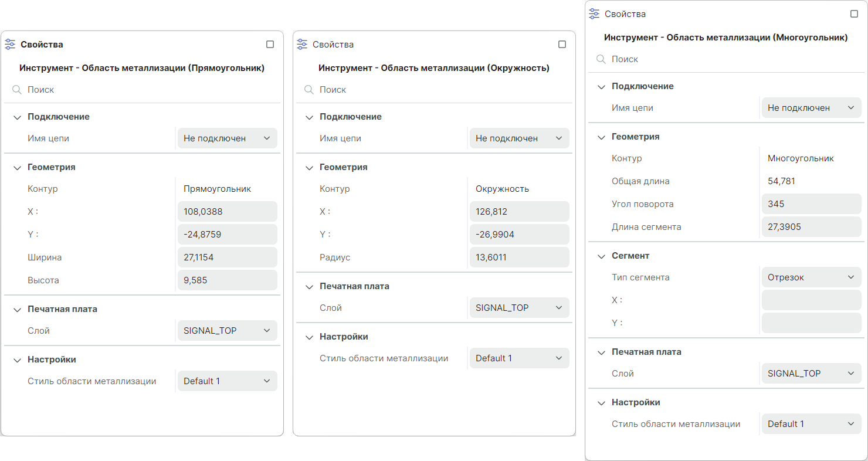Click the Высота field with value 9,585

tap(227, 280)
